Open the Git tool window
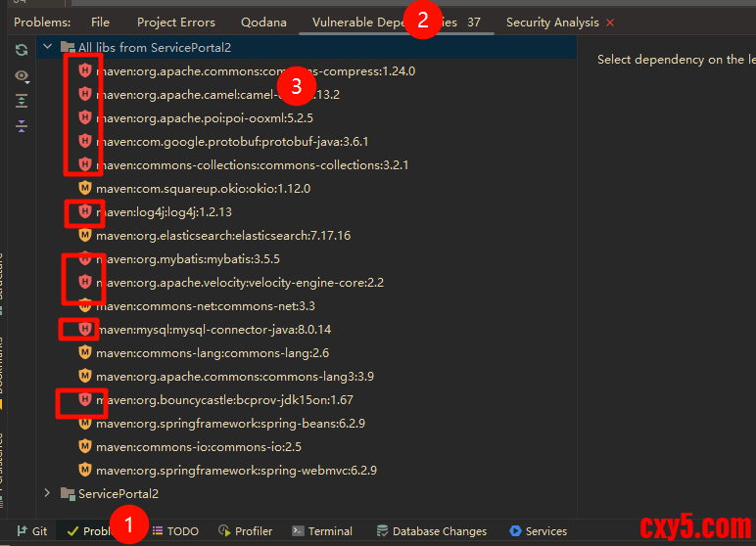Viewport: 756px width, 546px height. [x=30, y=531]
